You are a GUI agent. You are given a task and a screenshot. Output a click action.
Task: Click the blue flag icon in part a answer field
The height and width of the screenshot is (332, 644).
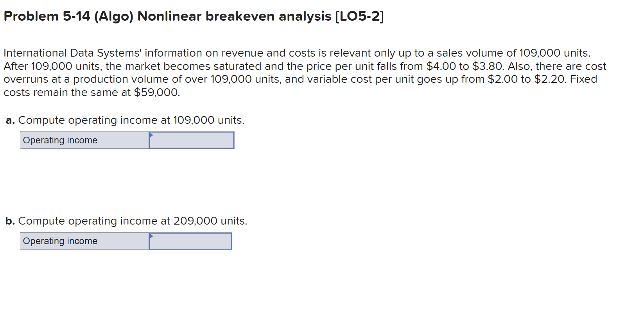pyautogui.click(x=151, y=136)
